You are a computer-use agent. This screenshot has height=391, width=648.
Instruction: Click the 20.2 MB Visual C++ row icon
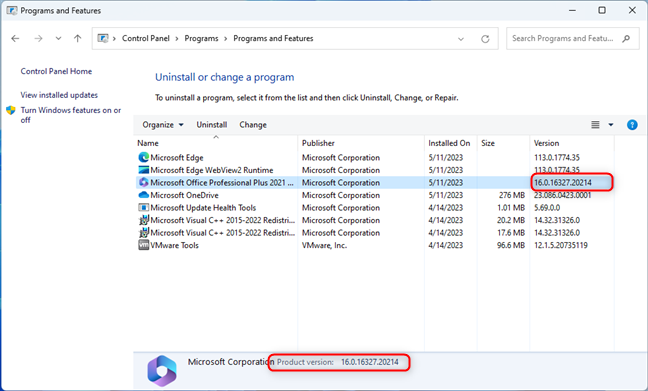click(x=143, y=220)
